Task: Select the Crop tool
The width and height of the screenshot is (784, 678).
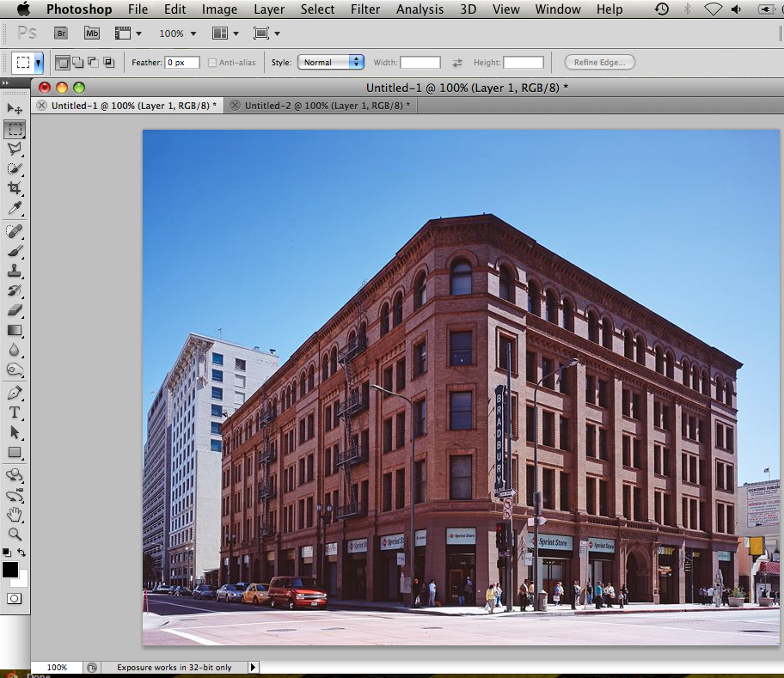Action: point(15,188)
